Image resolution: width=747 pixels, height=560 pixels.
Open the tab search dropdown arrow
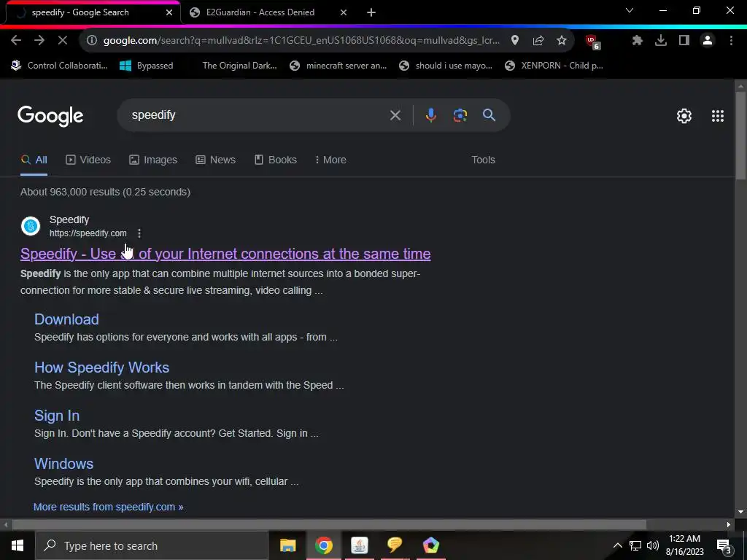click(x=630, y=10)
